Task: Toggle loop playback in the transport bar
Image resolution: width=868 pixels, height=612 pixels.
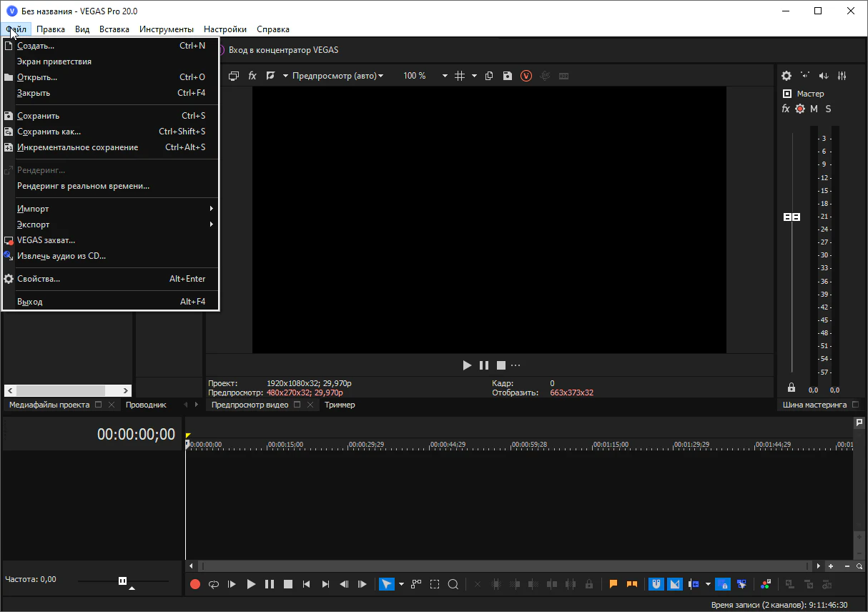Action: click(214, 584)
